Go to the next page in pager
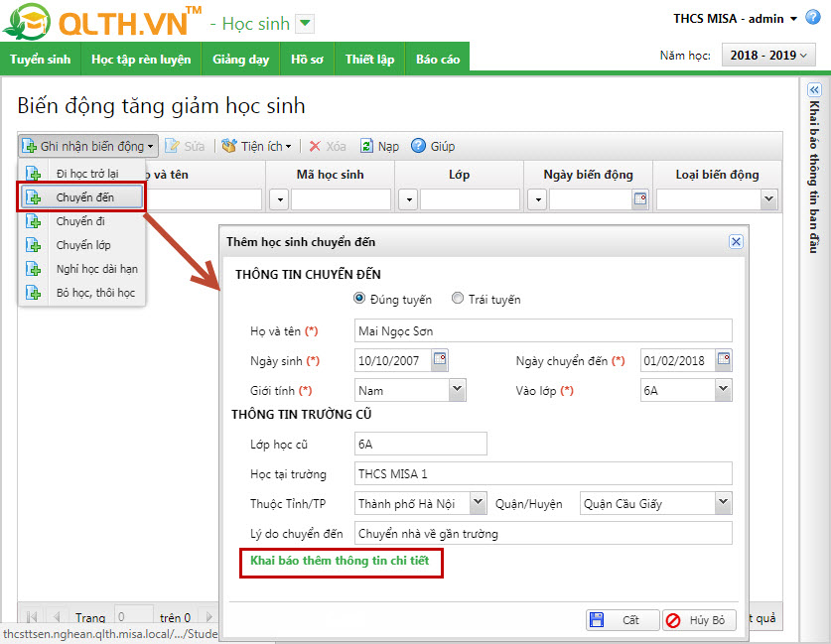831x644 pixels. click(x=208, y=617)
